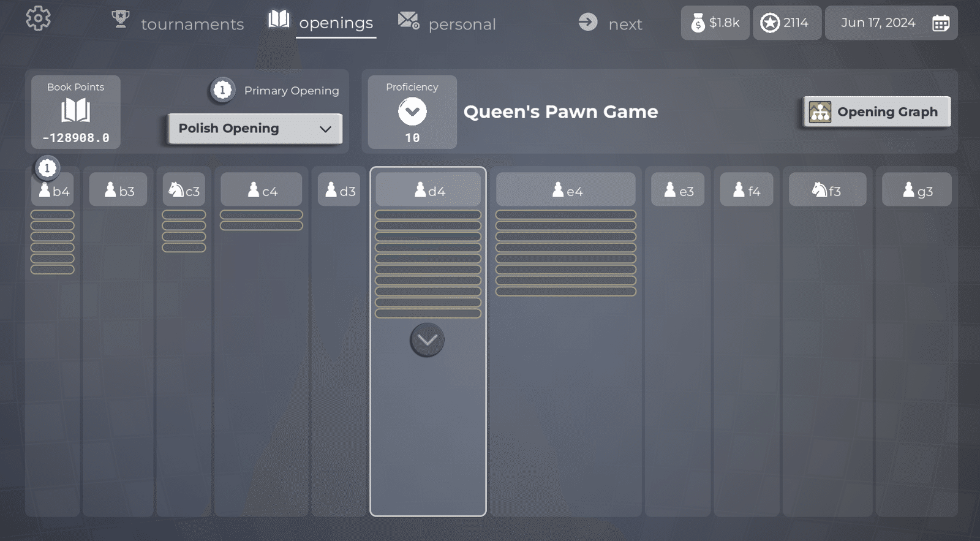Select the e3 pawn opening move
The width and height of the screenshot is (980, 541).
[678, 189]
